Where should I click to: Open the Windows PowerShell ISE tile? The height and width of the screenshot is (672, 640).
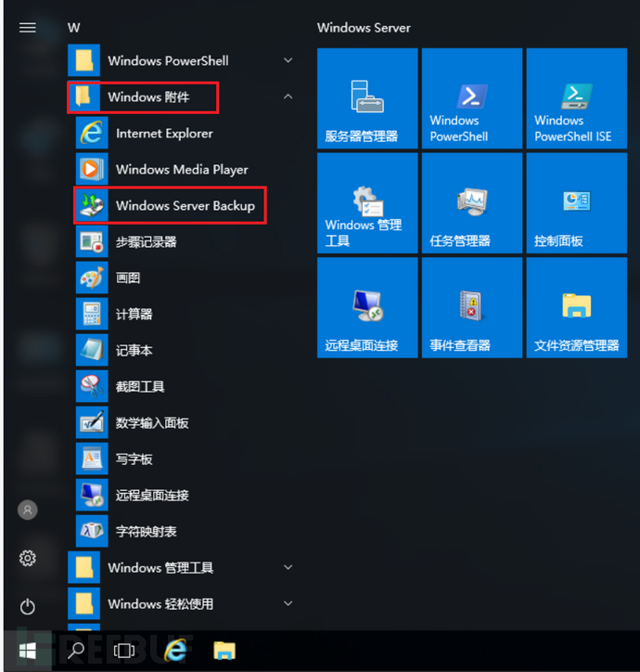coord(577,98)
